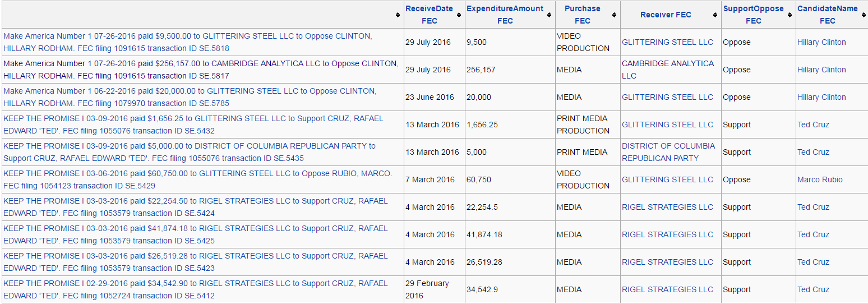Open the ReceiveDate FEC header link

tap(428, 15)
